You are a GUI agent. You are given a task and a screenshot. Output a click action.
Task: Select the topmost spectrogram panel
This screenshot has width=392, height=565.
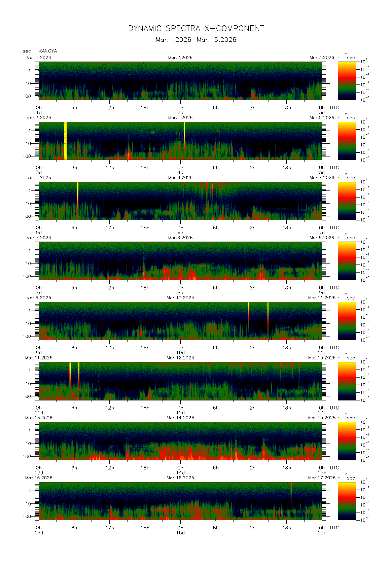180,80
